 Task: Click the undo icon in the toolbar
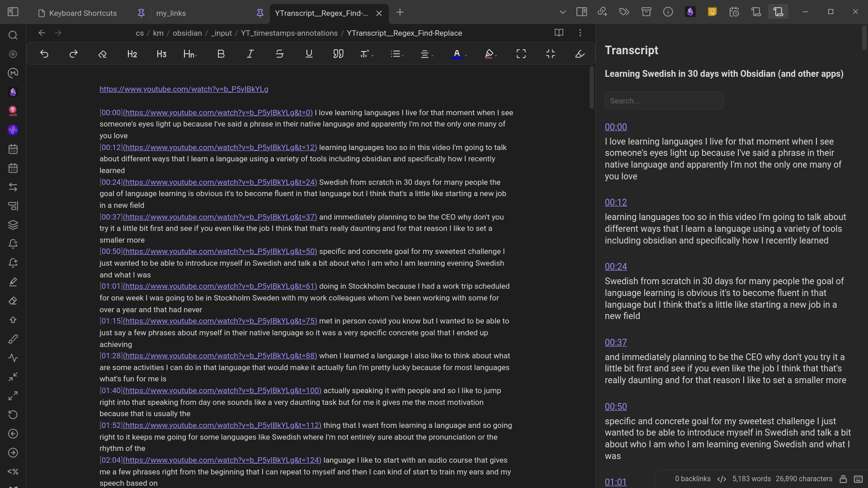tap(44, 54)
